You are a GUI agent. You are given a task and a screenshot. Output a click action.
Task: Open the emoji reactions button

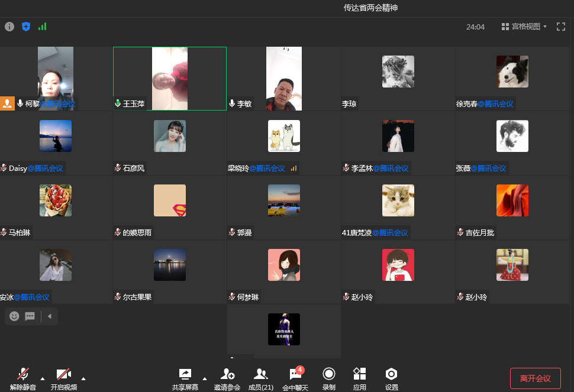point(14,316)
